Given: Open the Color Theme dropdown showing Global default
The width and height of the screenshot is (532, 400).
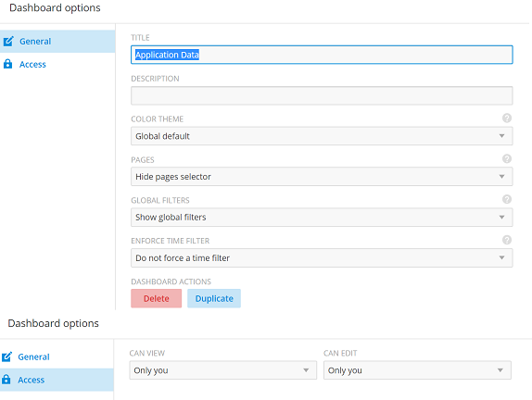Looking at the screenshot, I should point(322,136).
